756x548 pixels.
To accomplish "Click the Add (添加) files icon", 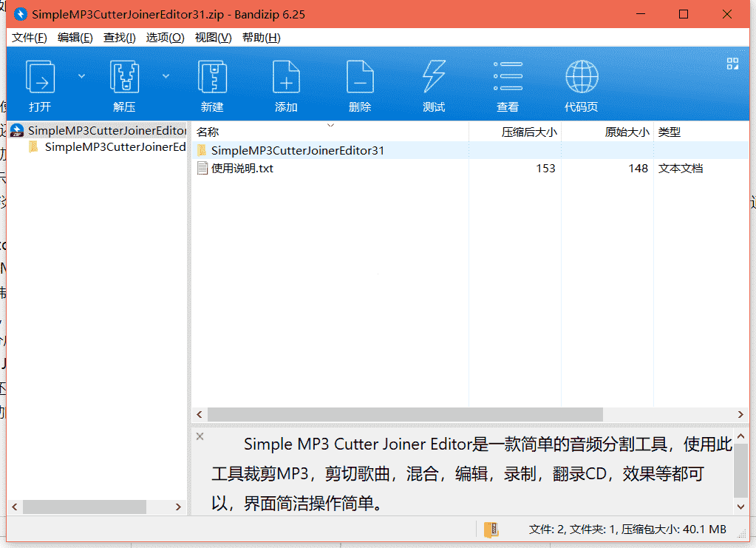I will (x=286, y=76).
